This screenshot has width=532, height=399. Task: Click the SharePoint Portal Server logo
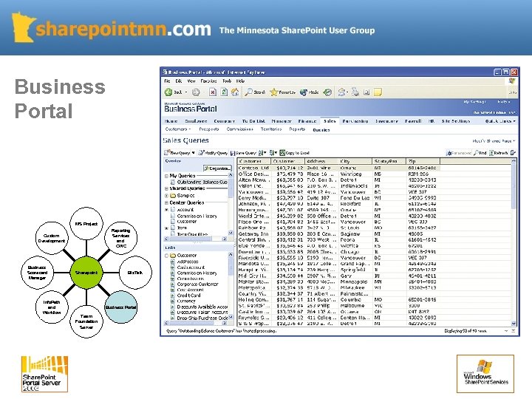[44, 374]
